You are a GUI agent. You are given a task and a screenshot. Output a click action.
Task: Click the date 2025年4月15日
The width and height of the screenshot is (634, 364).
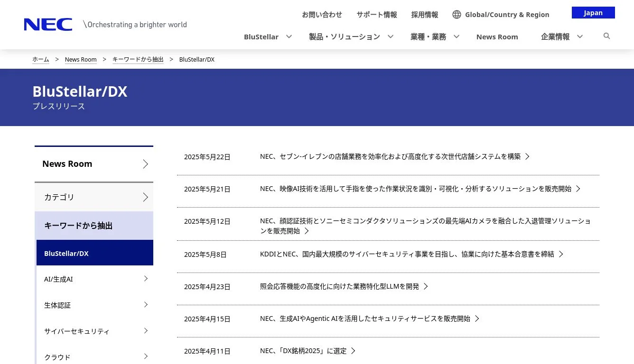tap(207, 319)
